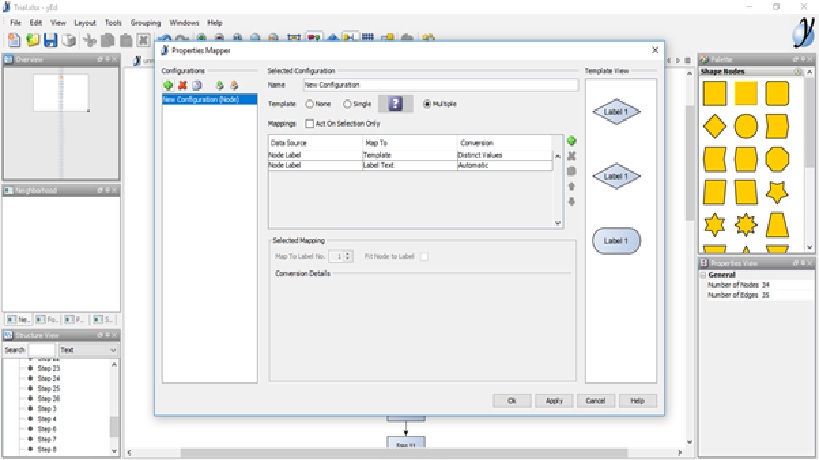Image resolution: width=819 pixels, height=460 pixels.
Task: Click the single template question mark button
Action: coord(395,104)
